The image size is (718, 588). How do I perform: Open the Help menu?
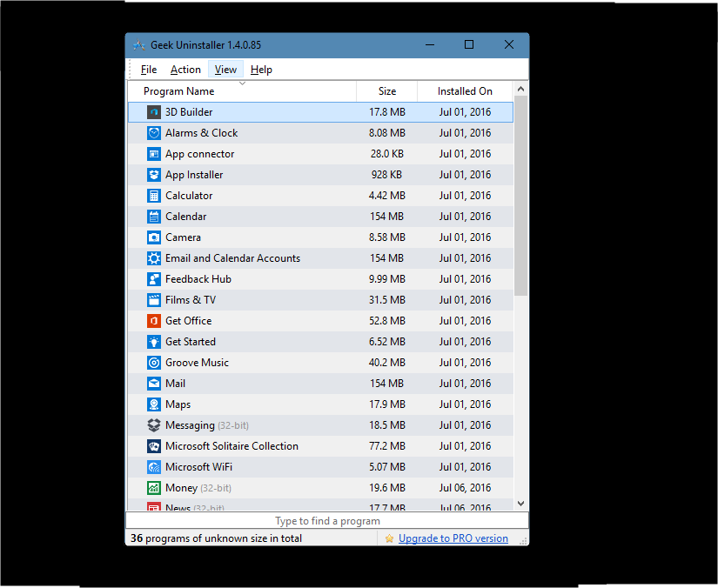pos(261,70)
